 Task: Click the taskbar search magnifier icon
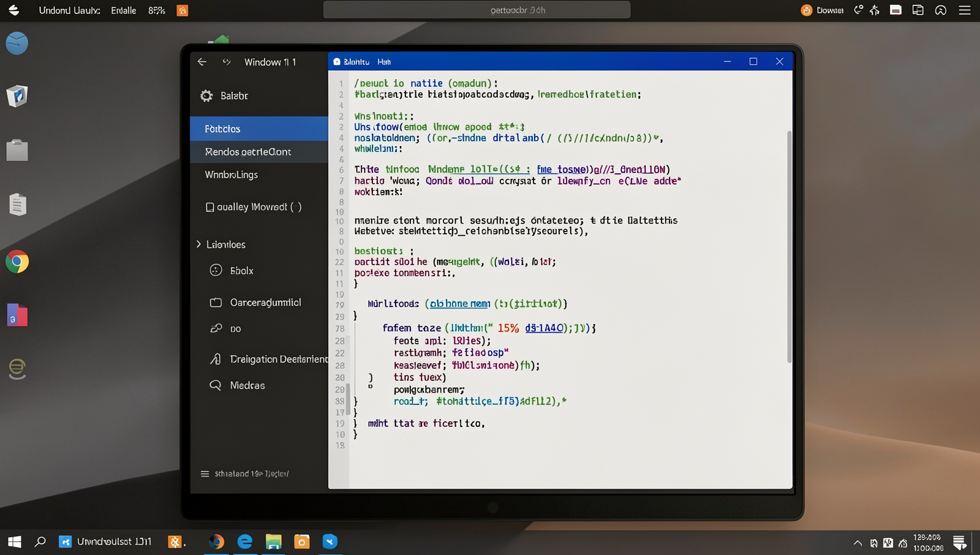pos(40,542)
